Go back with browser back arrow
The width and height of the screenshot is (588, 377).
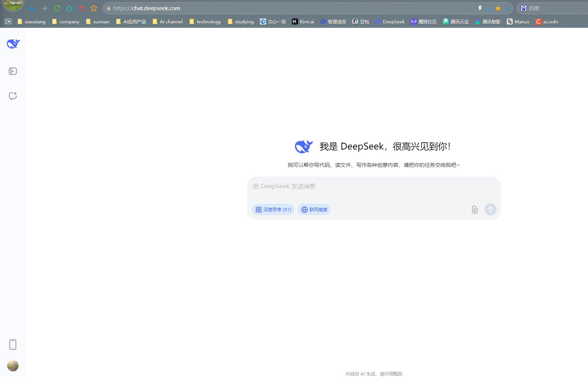(x=32, y=8)
